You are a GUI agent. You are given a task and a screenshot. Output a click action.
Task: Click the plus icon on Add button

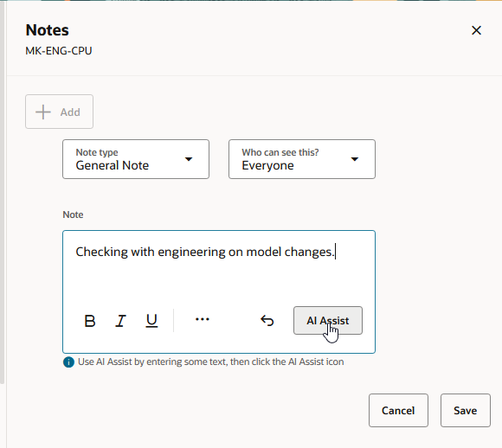[43, 112]
